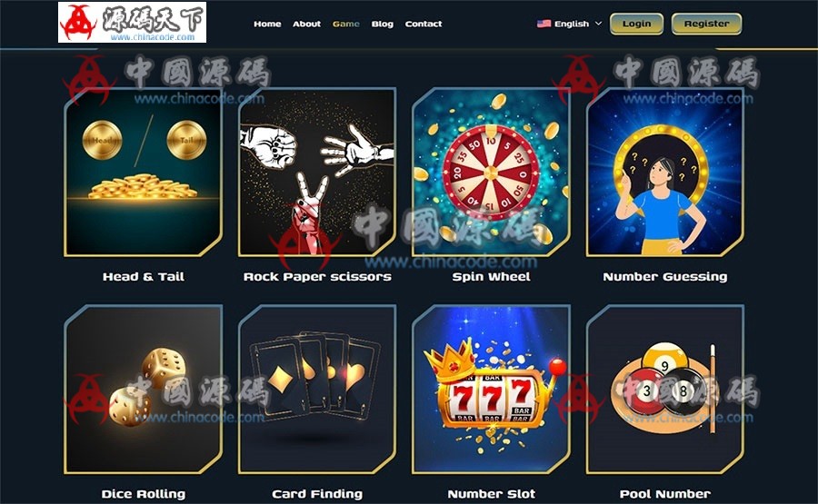Navigate to the Contact page
Viewport: 818px width, 504px height.
(423, 24)
